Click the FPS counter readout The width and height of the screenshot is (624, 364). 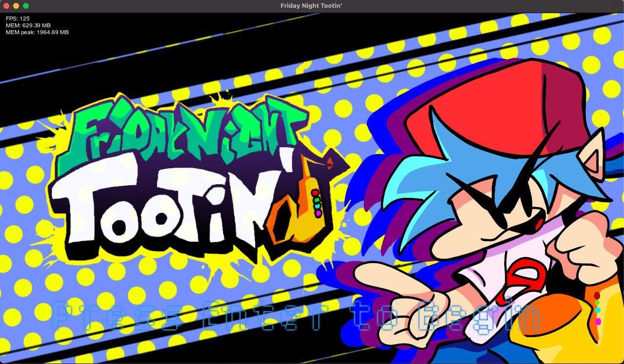[18, 19]
